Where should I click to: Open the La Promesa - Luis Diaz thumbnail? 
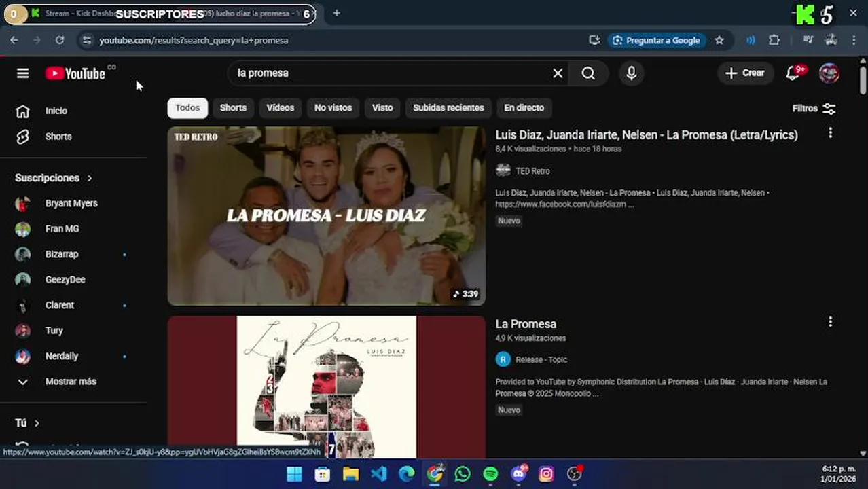327,216
